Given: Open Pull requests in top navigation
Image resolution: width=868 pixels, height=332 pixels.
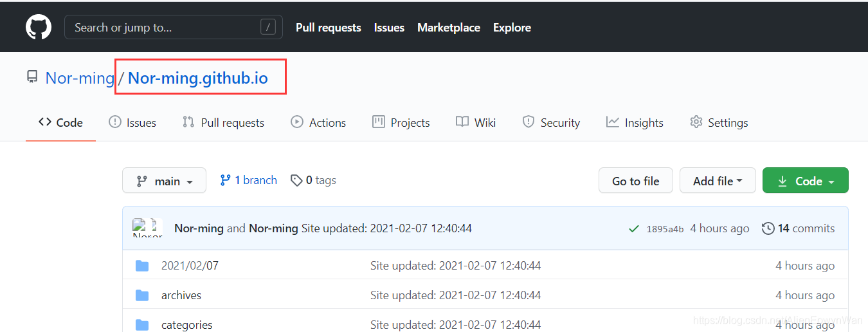Looking at the screenshot, I should [x=329, y=28].
